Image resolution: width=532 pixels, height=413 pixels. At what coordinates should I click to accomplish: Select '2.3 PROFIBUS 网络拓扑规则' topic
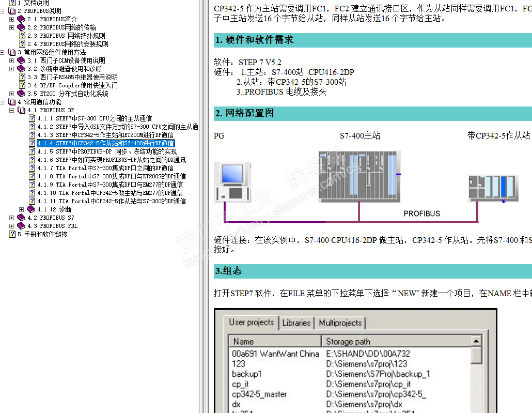[67, 36]
